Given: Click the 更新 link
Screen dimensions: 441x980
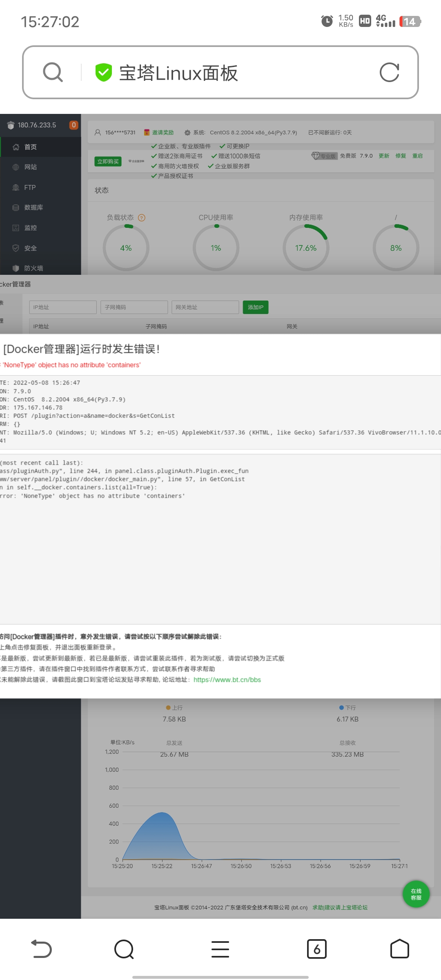Looking at the screenshot, I should coord(384,156).
